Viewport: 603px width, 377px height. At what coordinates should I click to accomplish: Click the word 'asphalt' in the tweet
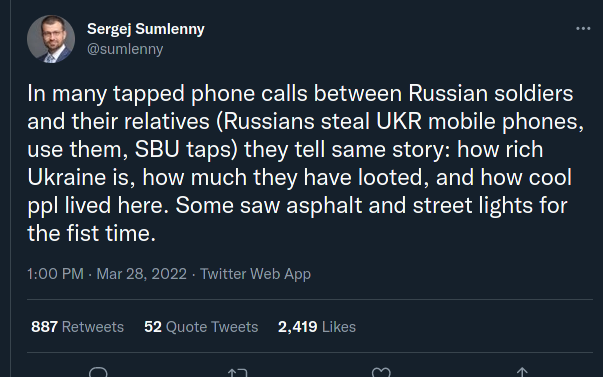tap(324, 205)
